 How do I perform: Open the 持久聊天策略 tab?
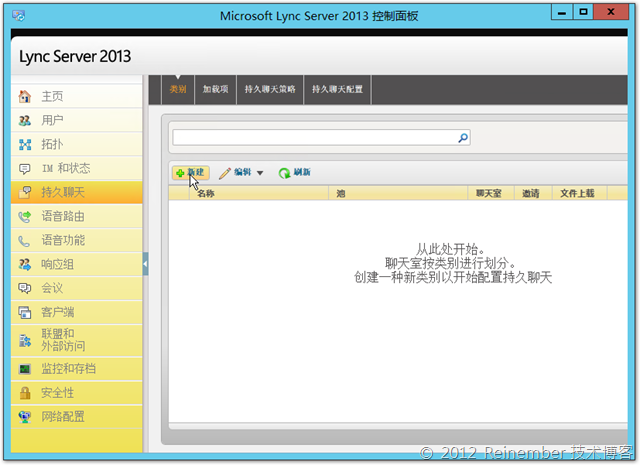point(270,89)
